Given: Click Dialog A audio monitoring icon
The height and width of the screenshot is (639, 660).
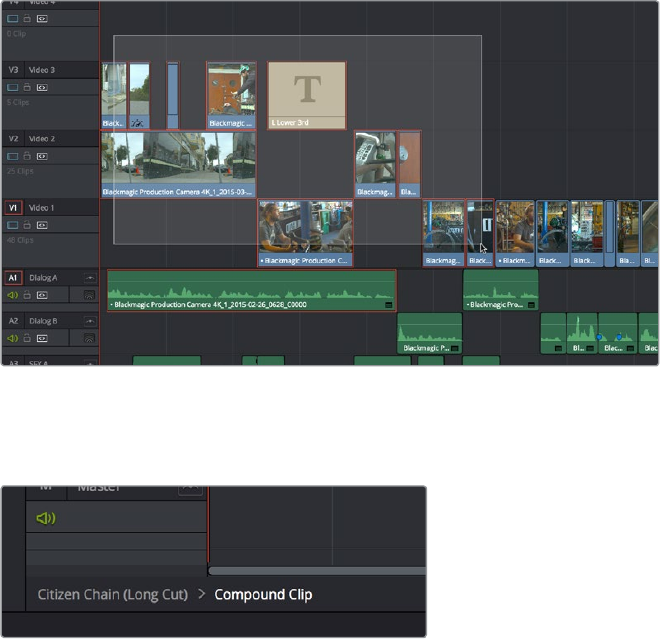Looking at the screenshot, I should pos(89,295).
